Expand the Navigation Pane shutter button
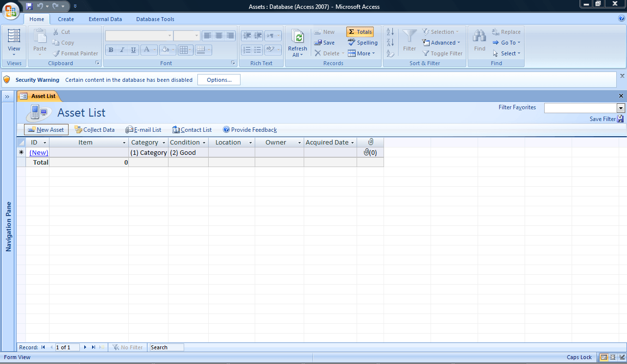 click(x=7, y=97)
